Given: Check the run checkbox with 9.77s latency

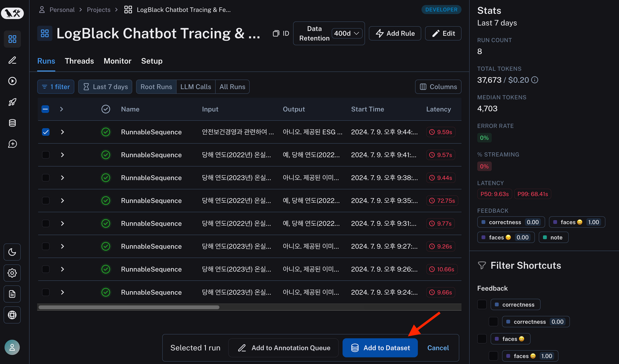Looking at the screenshot, I should [45, 223].
